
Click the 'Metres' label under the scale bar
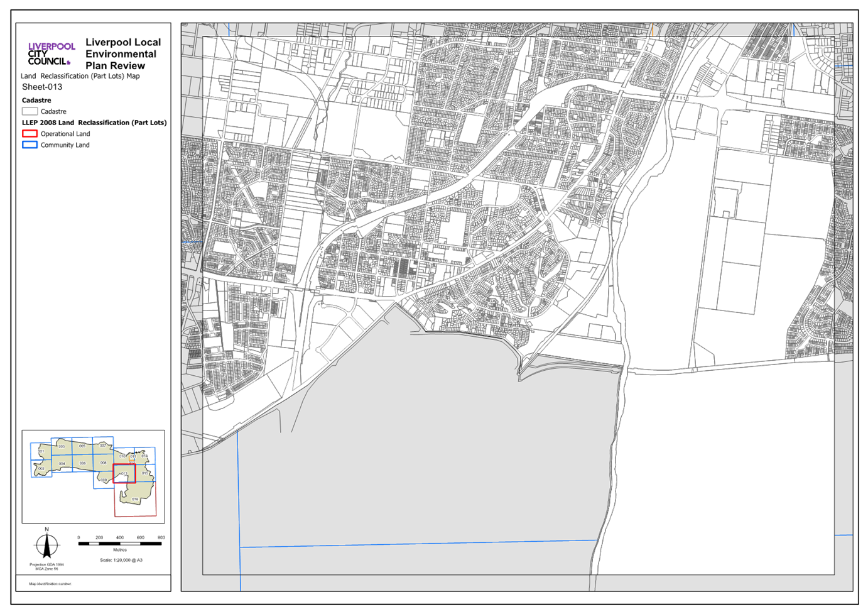tap(120, 550)
